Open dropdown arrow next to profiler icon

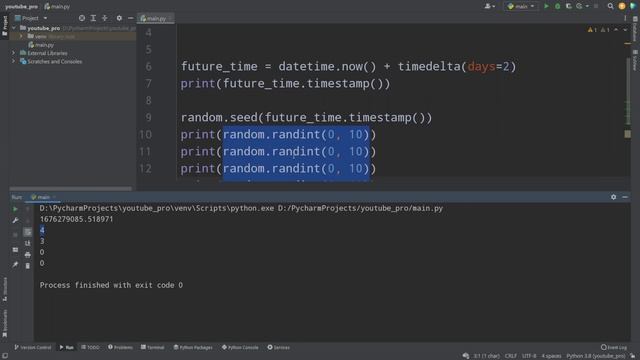tap(587, 6)
